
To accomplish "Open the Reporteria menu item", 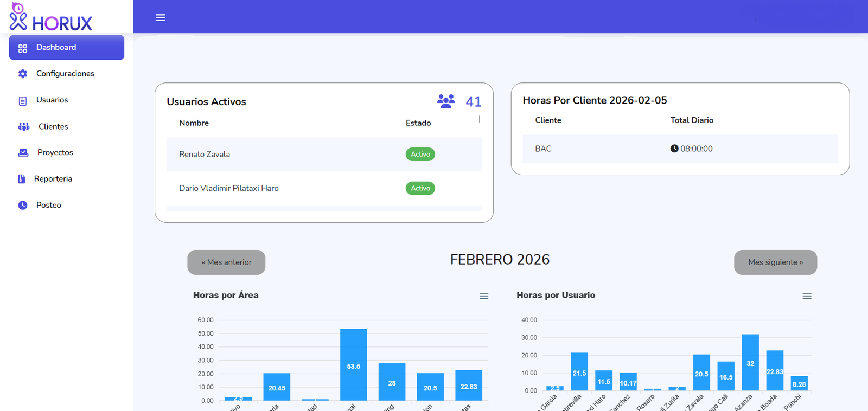I will [x=53, y=179].
